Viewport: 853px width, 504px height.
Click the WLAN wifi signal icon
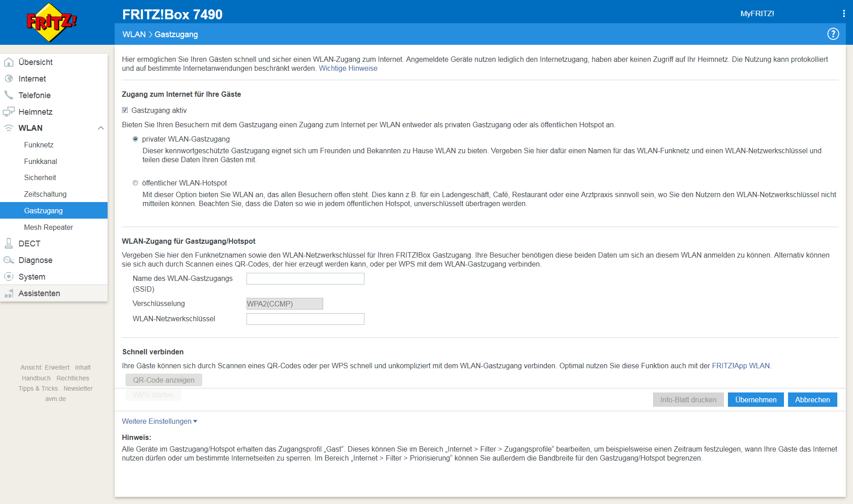pyautogui.click(x=9, y=128)
